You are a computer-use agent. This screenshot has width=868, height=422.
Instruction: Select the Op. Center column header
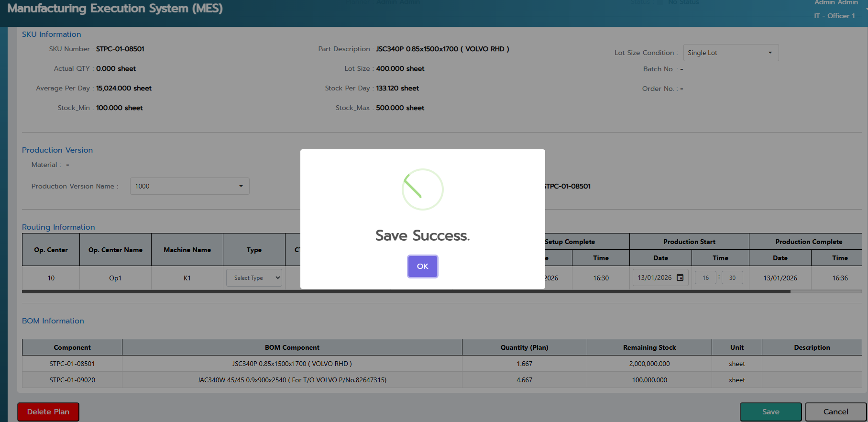51,250
